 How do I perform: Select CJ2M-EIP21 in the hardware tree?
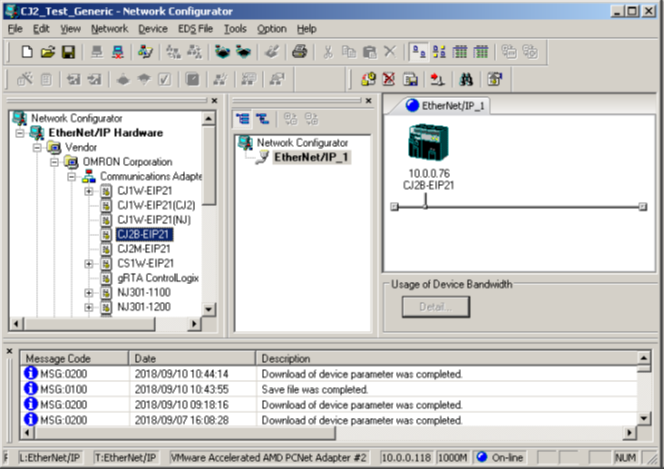pyautogui.click(x=144, y=249)
